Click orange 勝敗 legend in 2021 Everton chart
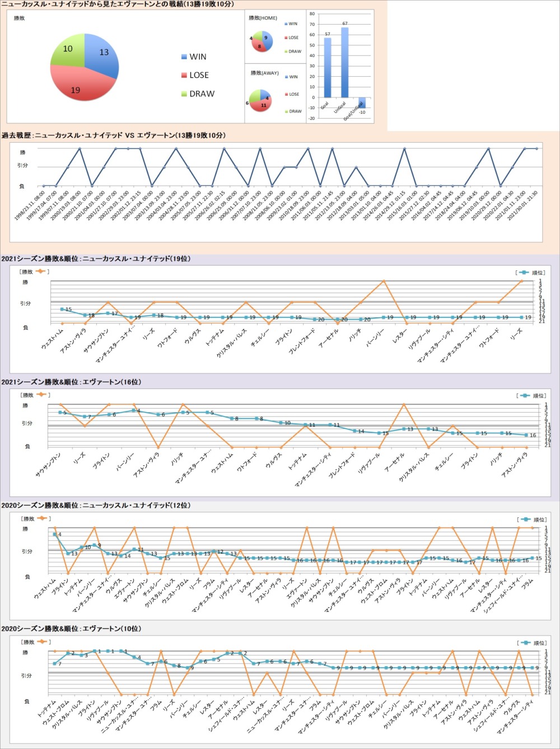Screen dimensions: 560x749 35,395
